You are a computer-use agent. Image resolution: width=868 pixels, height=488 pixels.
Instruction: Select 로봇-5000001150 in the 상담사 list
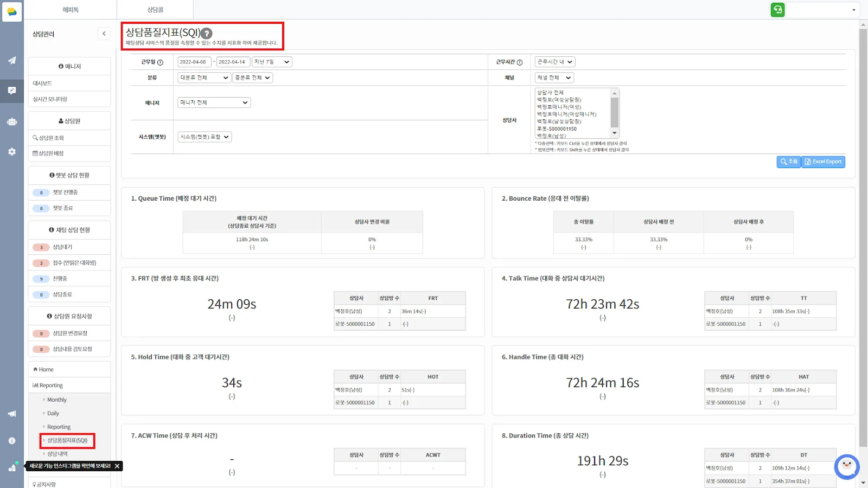[x=557, y=129]
